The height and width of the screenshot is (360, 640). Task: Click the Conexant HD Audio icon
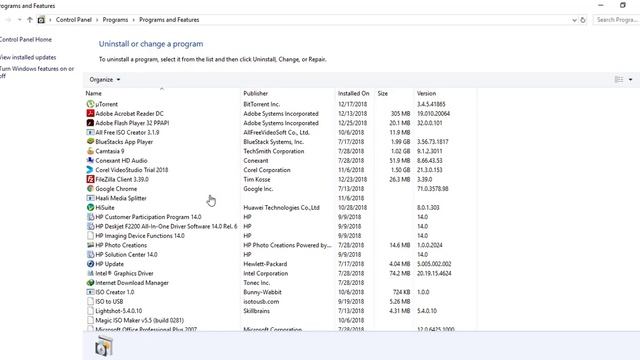point(90,160)
